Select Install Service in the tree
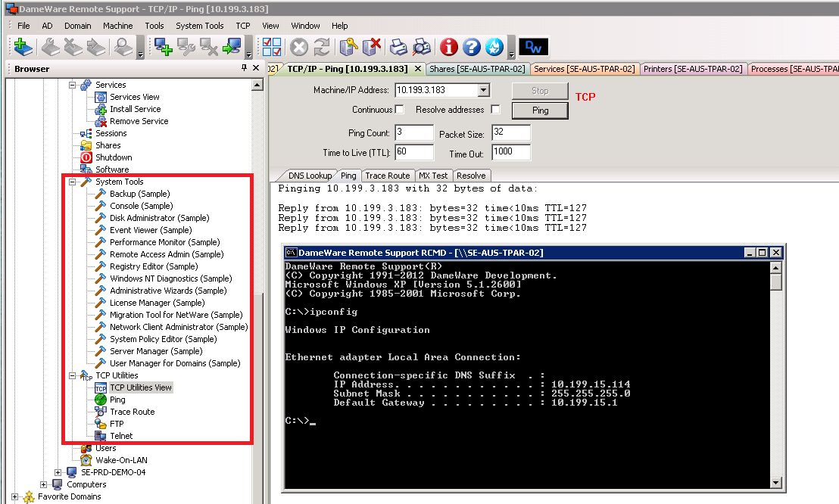Screen dimensions: 839x504 135,109
